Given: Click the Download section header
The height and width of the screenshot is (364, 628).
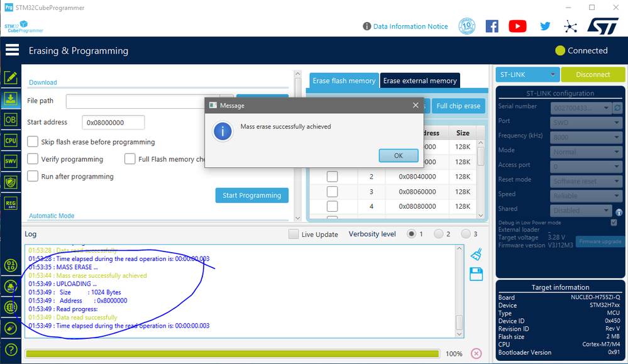Looking at the screenshot, I should [x=43, y=82].
